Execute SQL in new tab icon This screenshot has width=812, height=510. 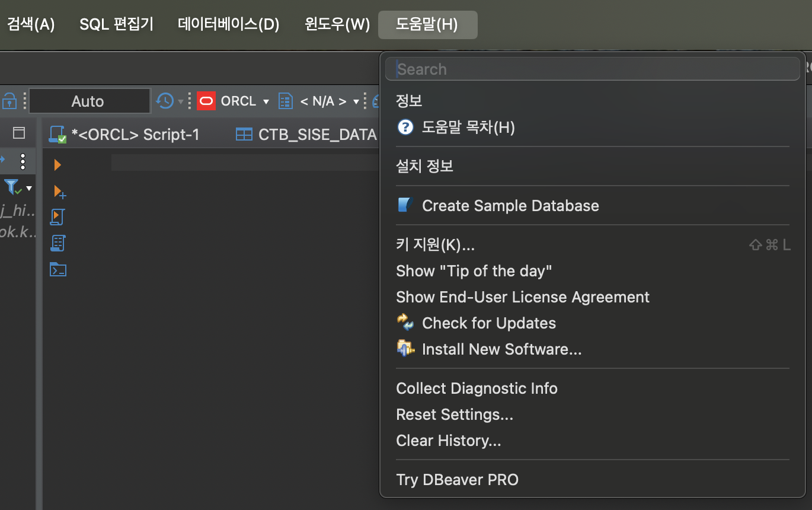pyautogui.click(x=59, y=191)
